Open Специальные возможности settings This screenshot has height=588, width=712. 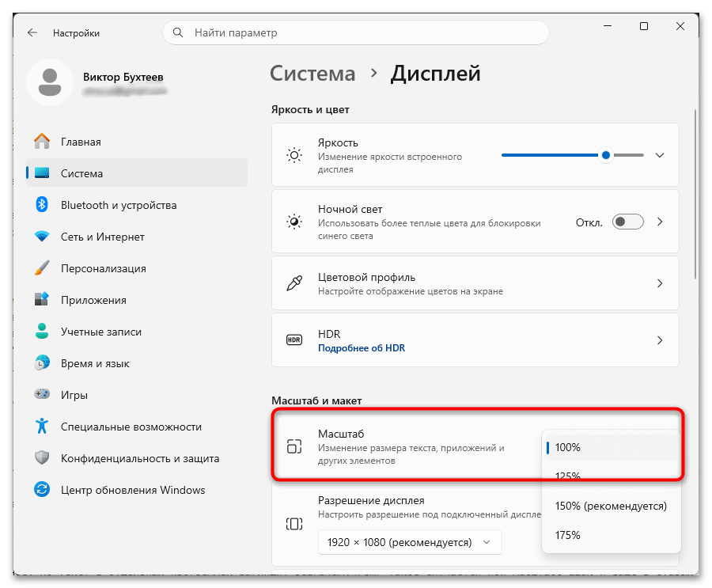(137, 427)
